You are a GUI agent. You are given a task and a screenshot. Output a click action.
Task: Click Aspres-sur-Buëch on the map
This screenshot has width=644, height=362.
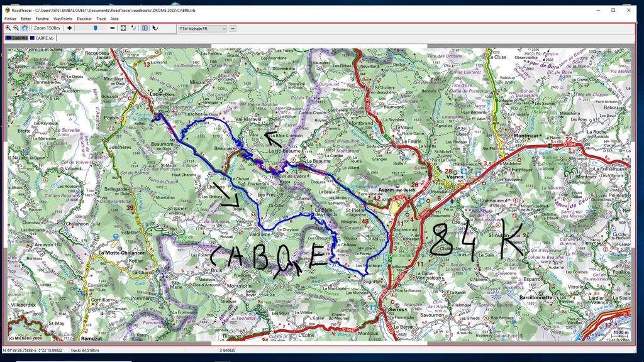pyautogui.click(x=397, y=190)
